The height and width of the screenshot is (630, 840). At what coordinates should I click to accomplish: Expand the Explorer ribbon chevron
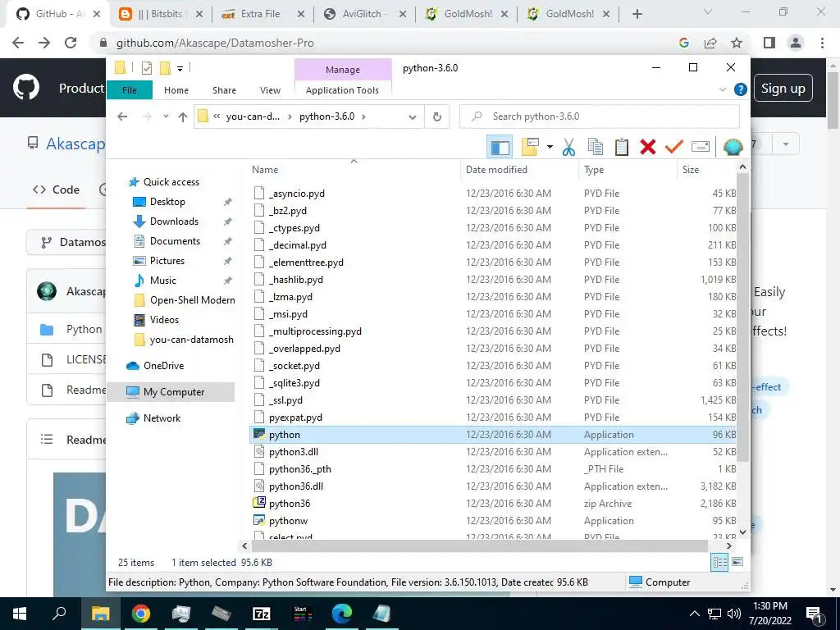(723, 89)
